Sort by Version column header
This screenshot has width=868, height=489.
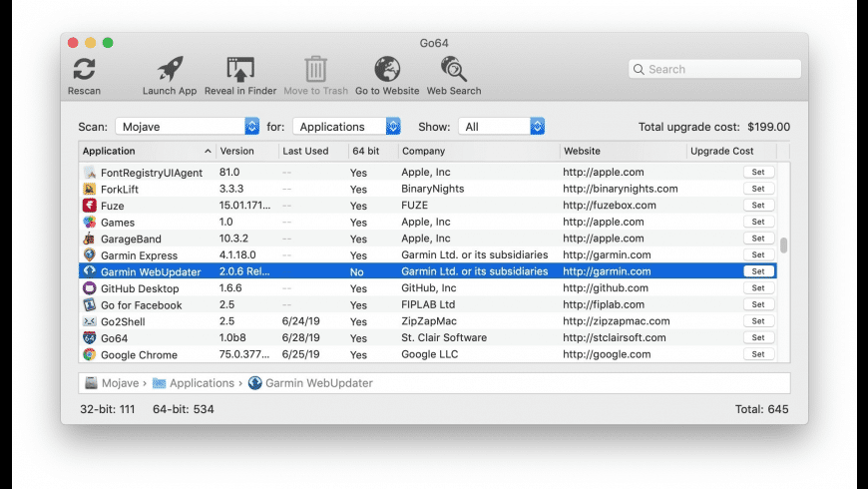coord(246,151)
